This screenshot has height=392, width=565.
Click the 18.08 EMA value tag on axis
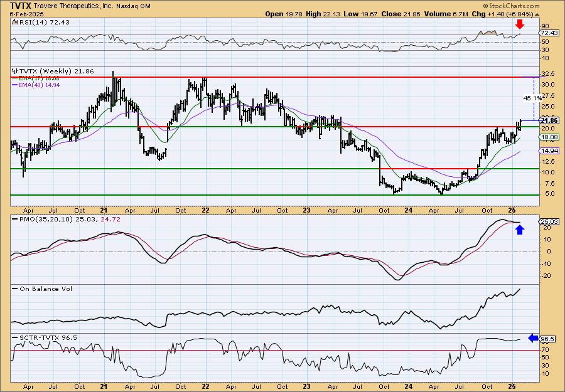tap(549, 137)
